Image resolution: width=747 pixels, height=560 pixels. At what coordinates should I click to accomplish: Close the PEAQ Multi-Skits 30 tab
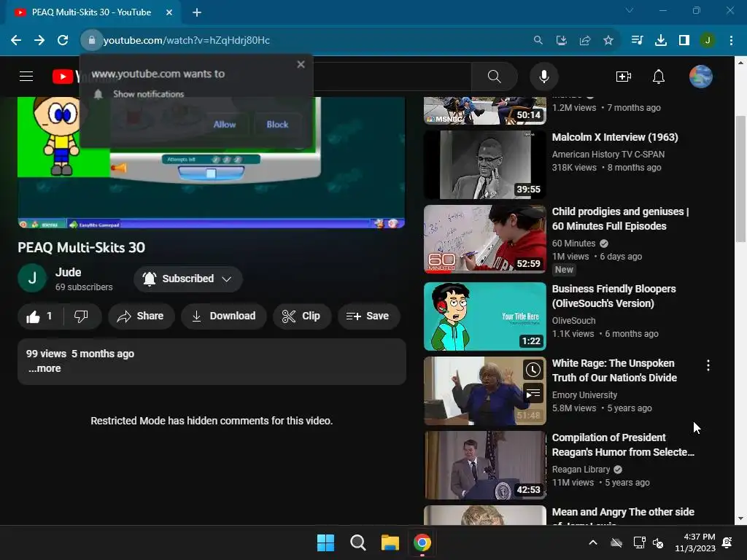[169, 12]
